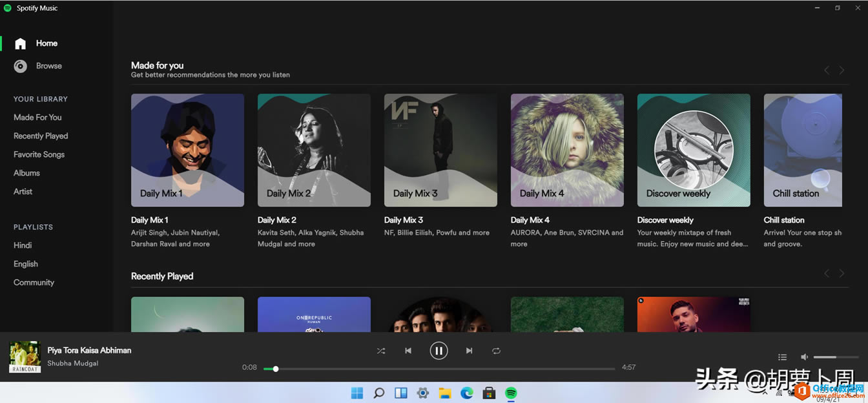
Task: Open Albums in library
Action: coord(26,173)
